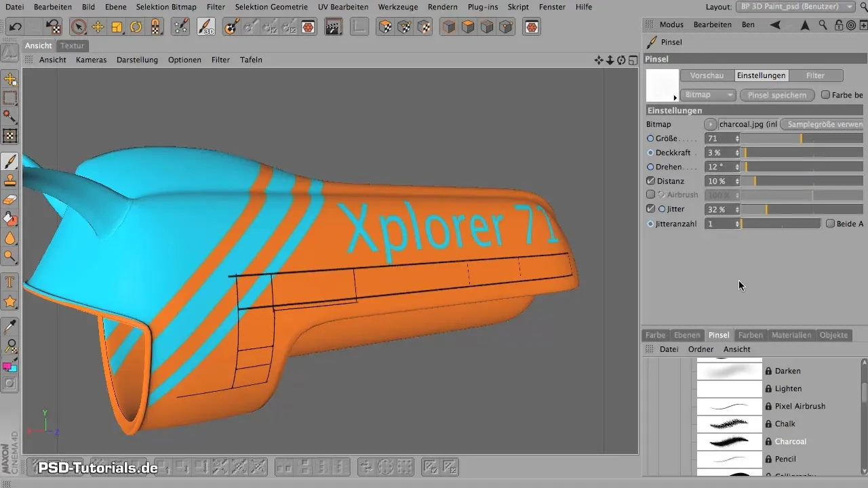868x488 pixels.
Task: Enable the Airbrush checkbox
Action: click(651, 195)
